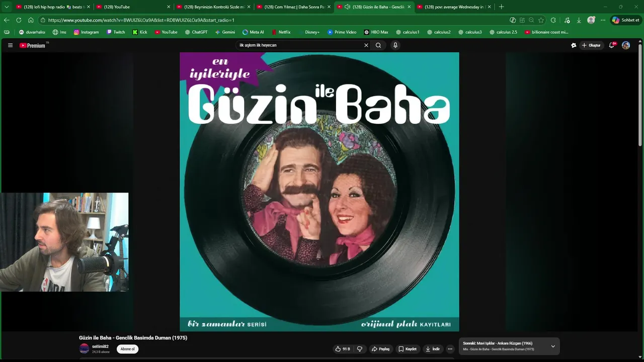Open the split screen icon in address bar

tap(522, 20)
